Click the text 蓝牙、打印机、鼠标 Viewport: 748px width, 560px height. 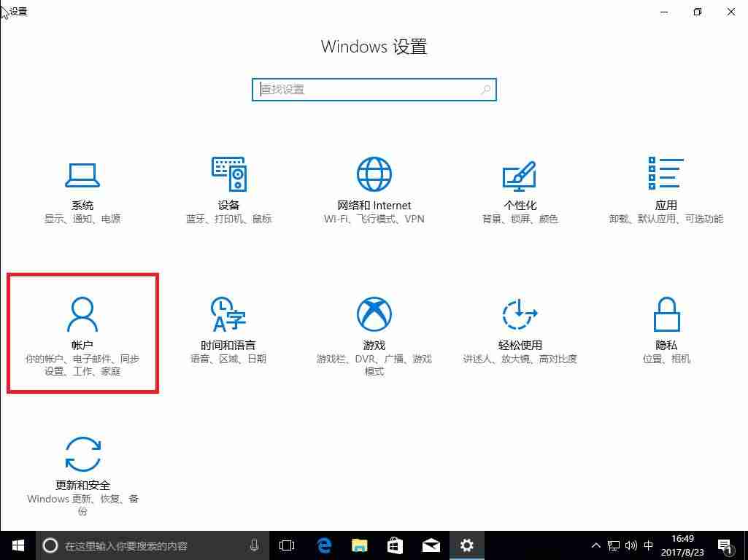(x=228, y=219)
